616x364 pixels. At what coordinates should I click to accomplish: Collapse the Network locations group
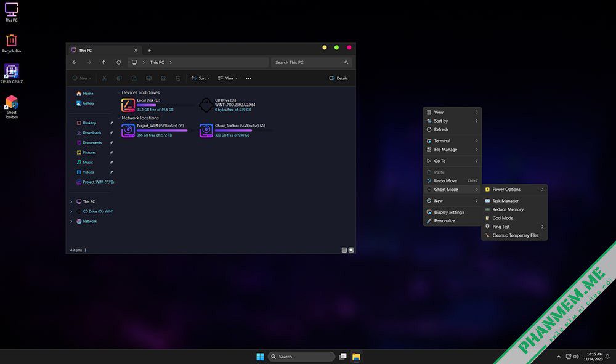[x=119, y=118]
